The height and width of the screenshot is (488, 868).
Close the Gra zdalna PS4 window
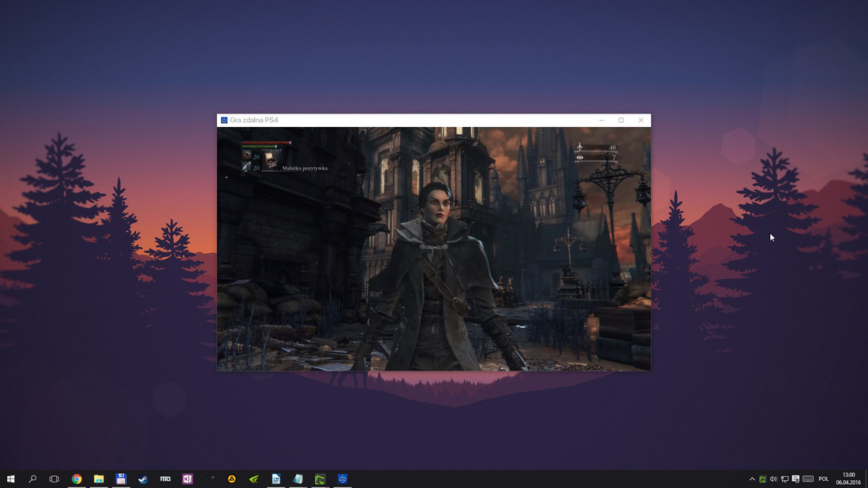[641, 120]
